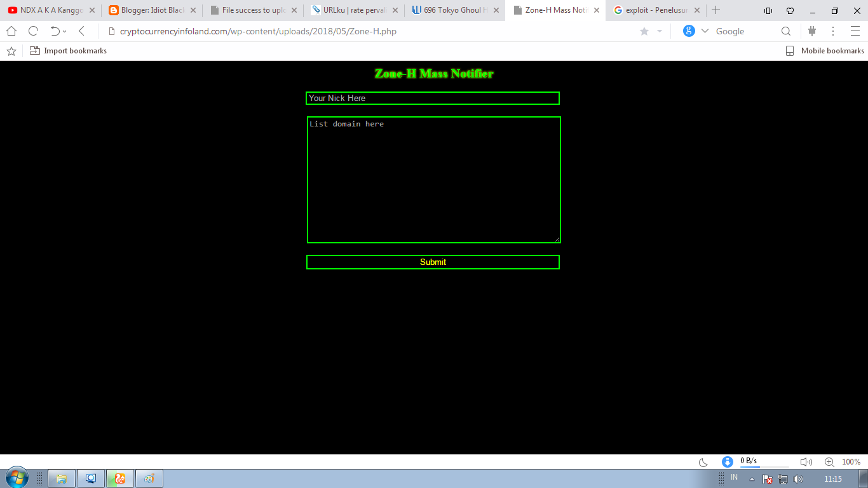
Task: Open the page zoom control
Action: click(828, 462)
